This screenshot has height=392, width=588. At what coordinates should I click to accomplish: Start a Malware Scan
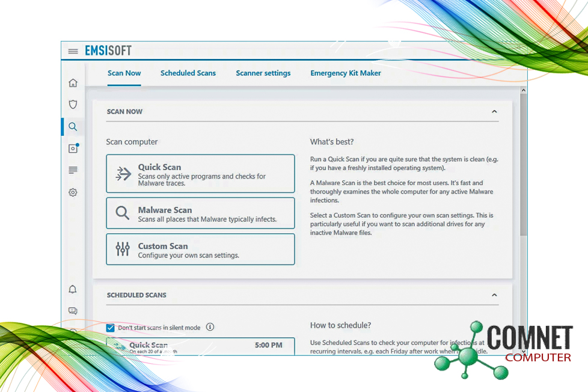[200, 213]
